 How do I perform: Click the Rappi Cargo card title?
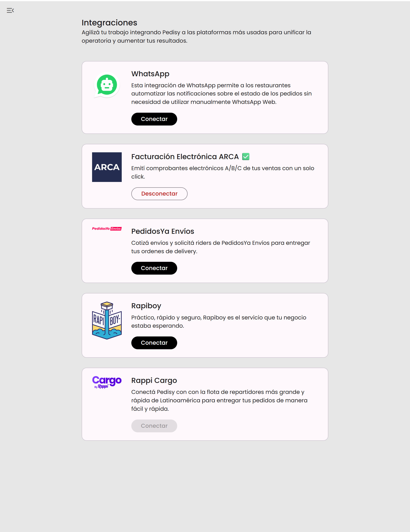click(154, 380)
